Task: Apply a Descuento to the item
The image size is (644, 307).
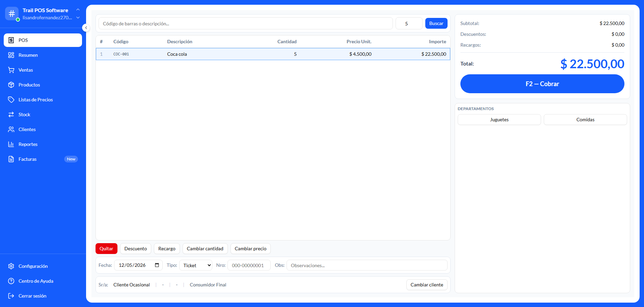Action: (x=136, y=249)
